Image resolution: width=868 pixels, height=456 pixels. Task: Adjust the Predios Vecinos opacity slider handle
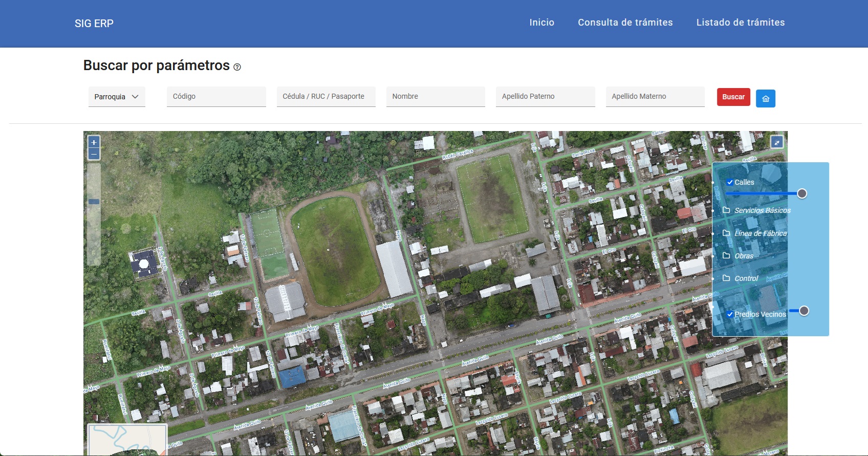tap(804, 311)
